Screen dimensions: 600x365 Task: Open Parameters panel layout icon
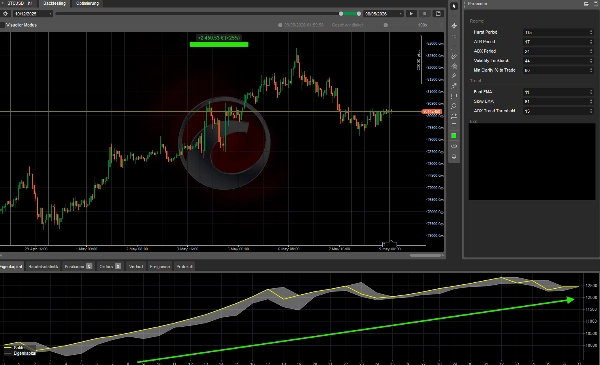tap(586, 3)
